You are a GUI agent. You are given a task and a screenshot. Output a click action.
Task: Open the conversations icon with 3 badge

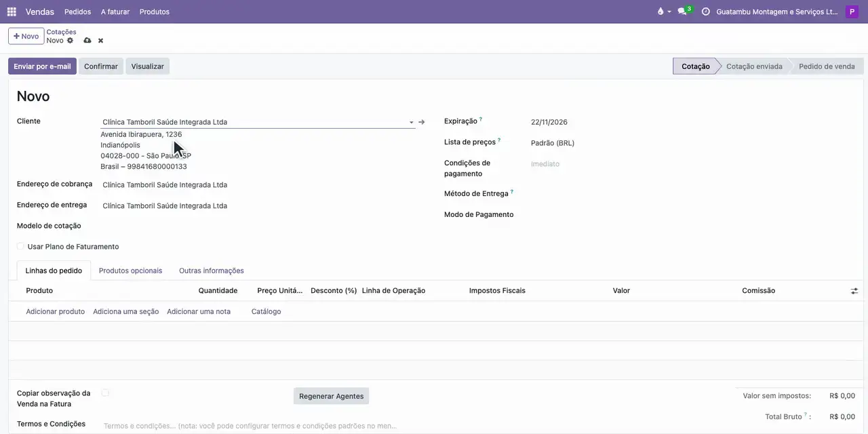684,12
